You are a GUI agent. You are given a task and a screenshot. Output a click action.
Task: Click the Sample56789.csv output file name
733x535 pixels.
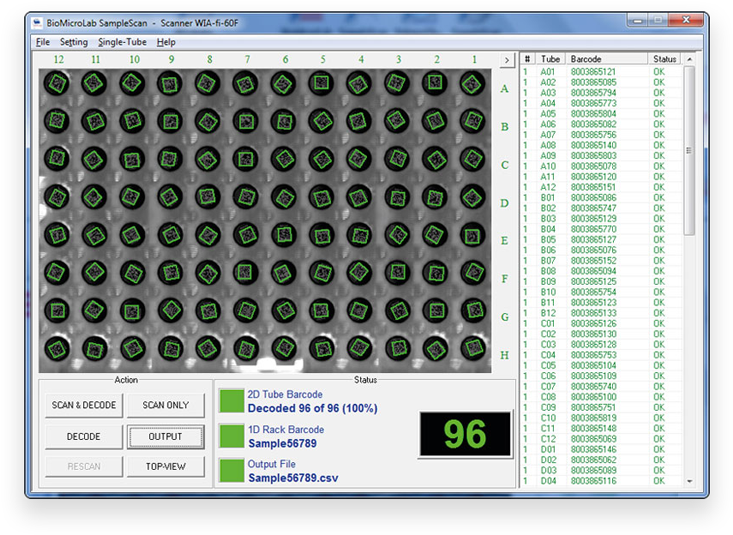293,478
